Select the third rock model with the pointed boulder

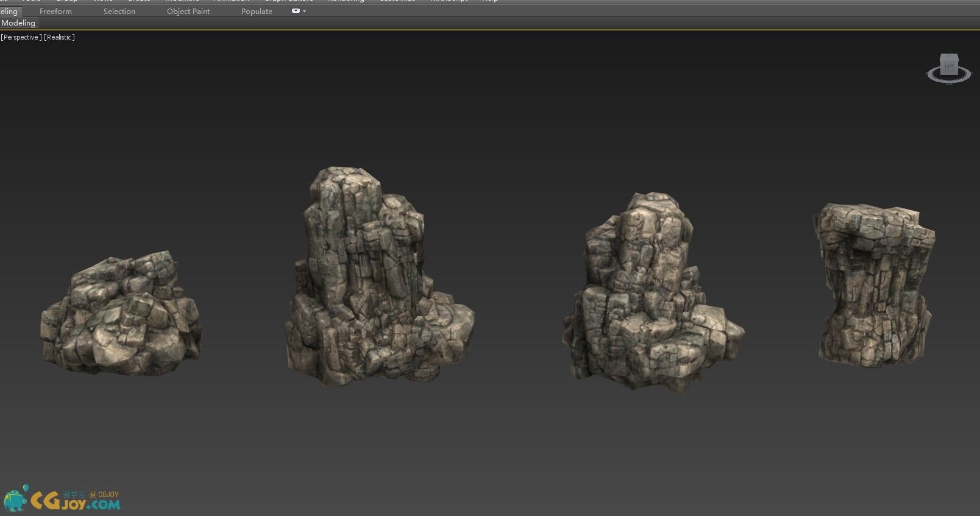652,292
